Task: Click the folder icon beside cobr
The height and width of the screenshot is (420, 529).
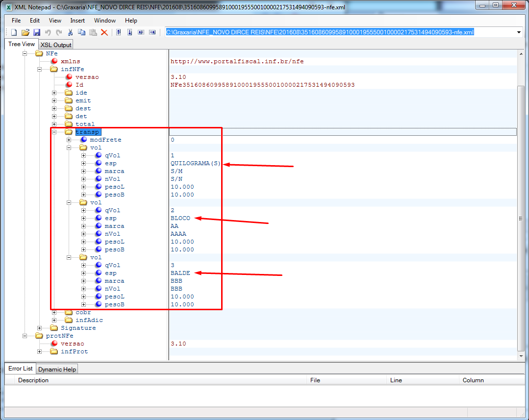Action: pyautogui.click(x=69, y=312)
